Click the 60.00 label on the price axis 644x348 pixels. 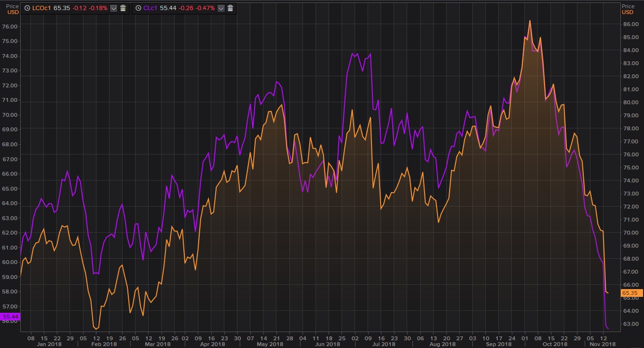[x=10, y=262]
